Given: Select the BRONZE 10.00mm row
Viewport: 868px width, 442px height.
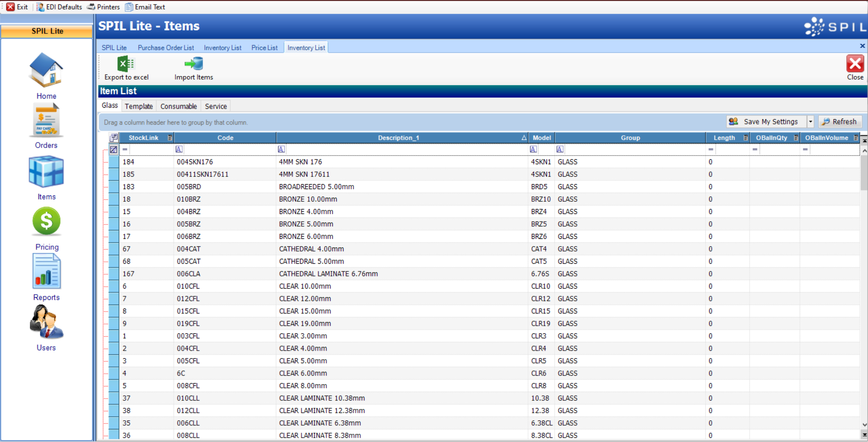Looking at the screenshot, I should coord(484,199).
